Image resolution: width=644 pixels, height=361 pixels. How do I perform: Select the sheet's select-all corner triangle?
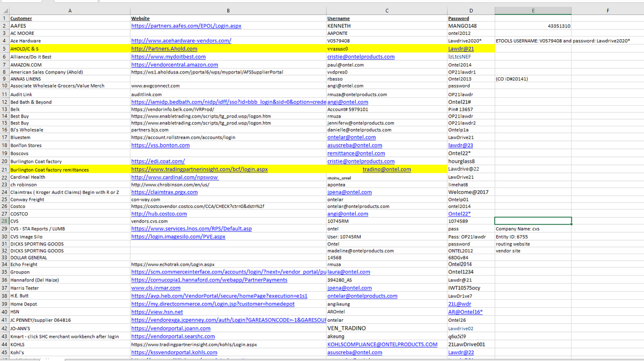pyautogui.click(x=4, y=10)
